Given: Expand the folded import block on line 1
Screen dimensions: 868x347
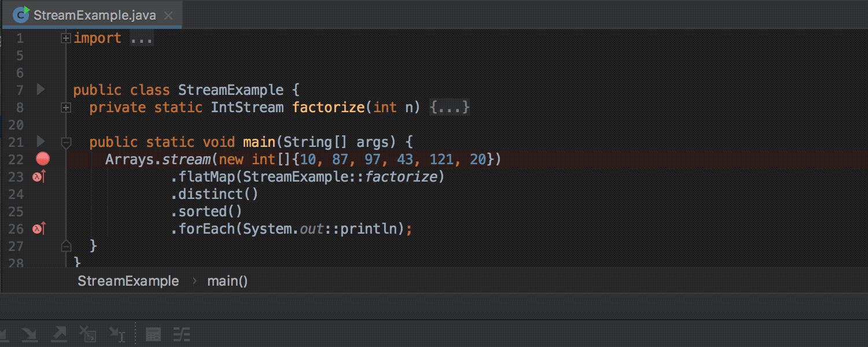Looking at the screenshot, I should (x=66, y=38).
